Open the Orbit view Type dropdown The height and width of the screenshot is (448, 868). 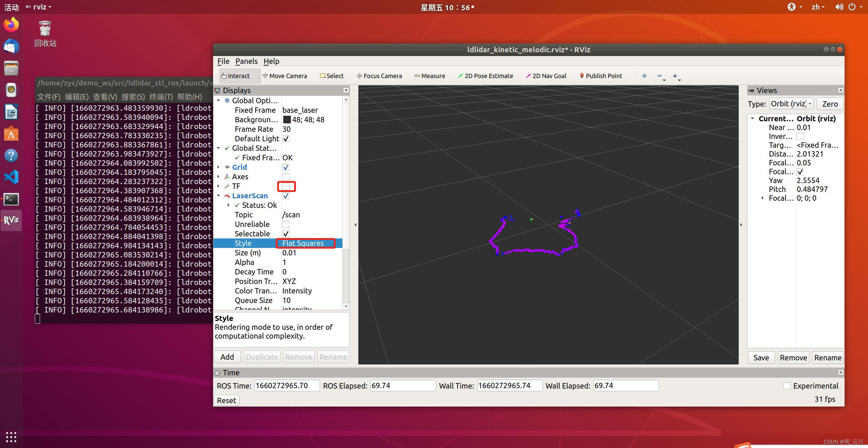tap(790, 104)
